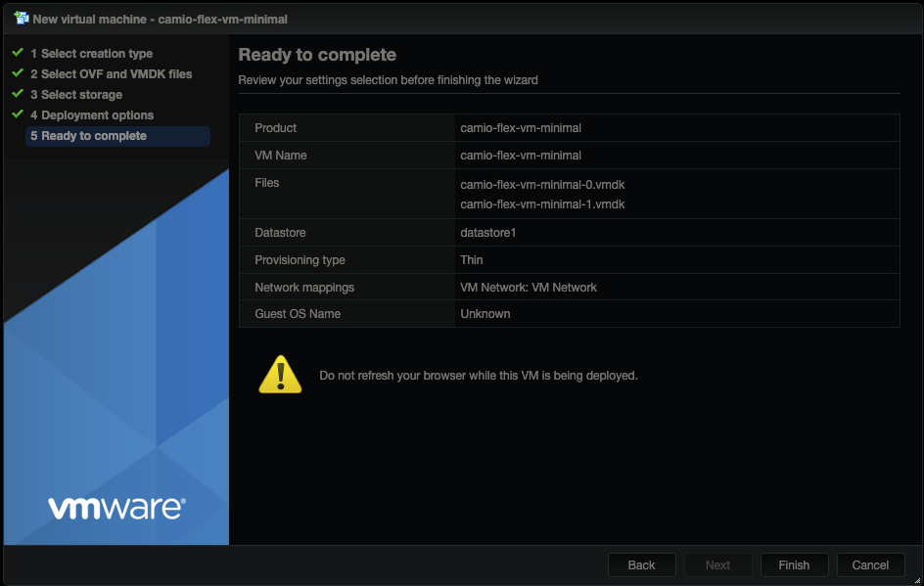
Task: Go to step 1 Select creation type
Action: pyautogui.click(x=91, y=54)
